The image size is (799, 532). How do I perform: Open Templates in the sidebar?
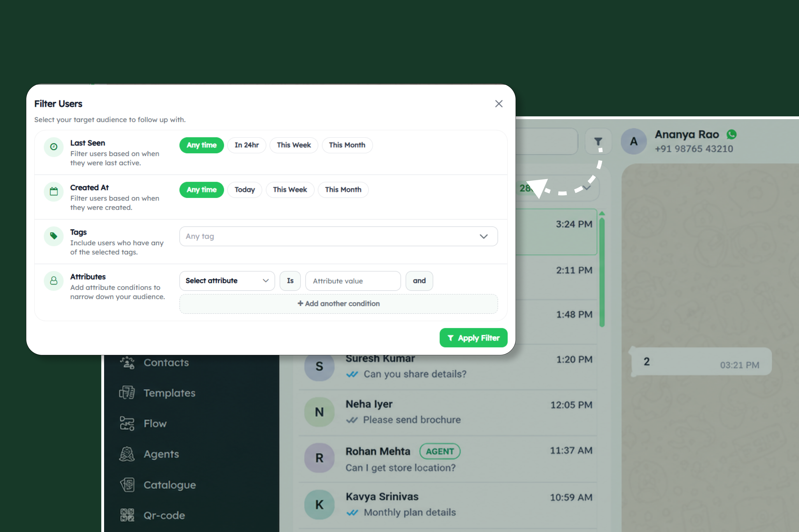pos(169,393)
